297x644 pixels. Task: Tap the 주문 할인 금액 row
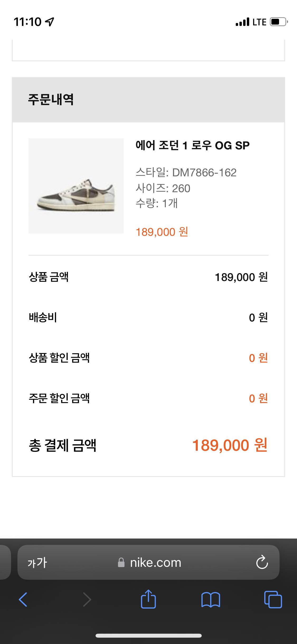[148, 398]
